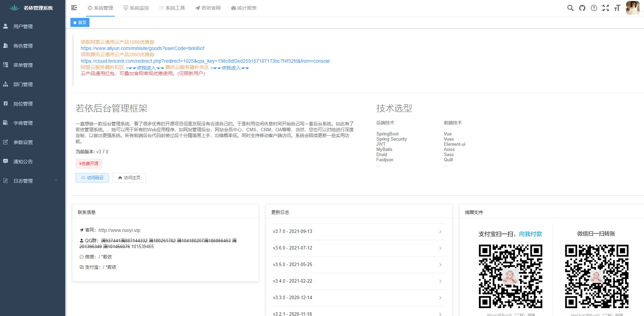Open the search icon in the header
Viewport: 644px width, 316px height.
pos(570,8)
